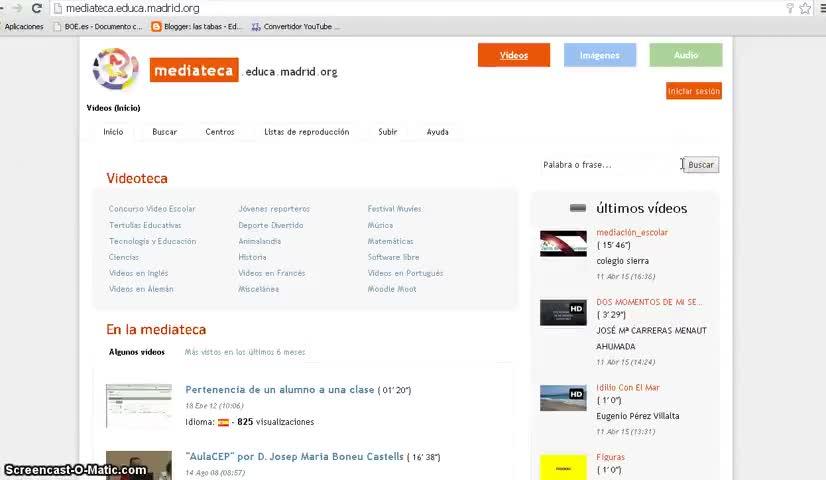This screenshot has height=480, width=826.
Task: Switch to the Audio section
Action: click(685, 55)
